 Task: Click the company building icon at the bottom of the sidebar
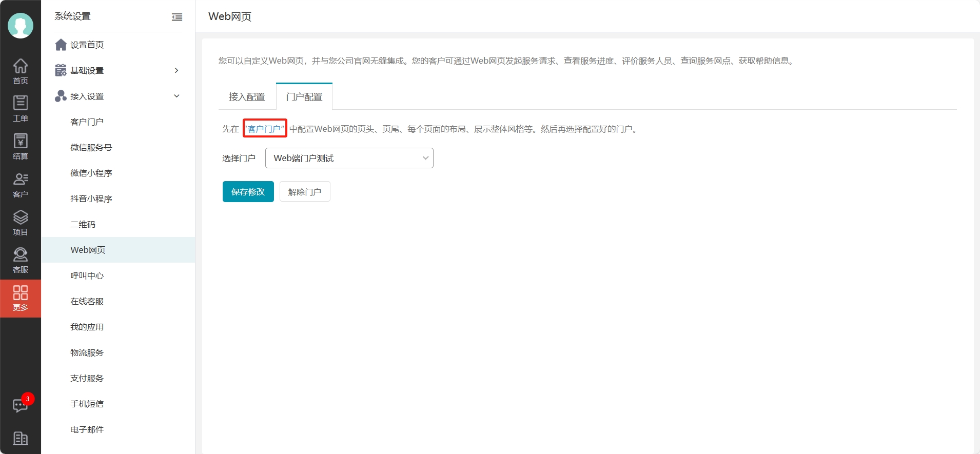pyautogui.click(x=21, y=438)
